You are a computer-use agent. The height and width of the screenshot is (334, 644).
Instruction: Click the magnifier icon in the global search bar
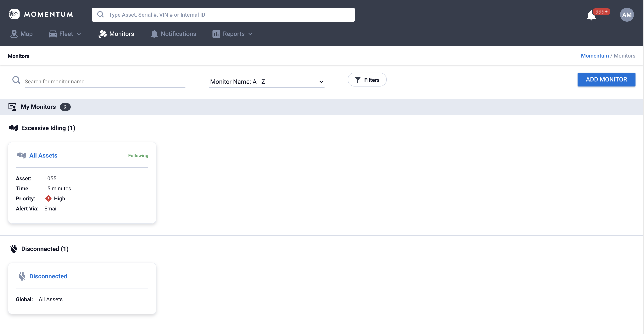point(100,14)
